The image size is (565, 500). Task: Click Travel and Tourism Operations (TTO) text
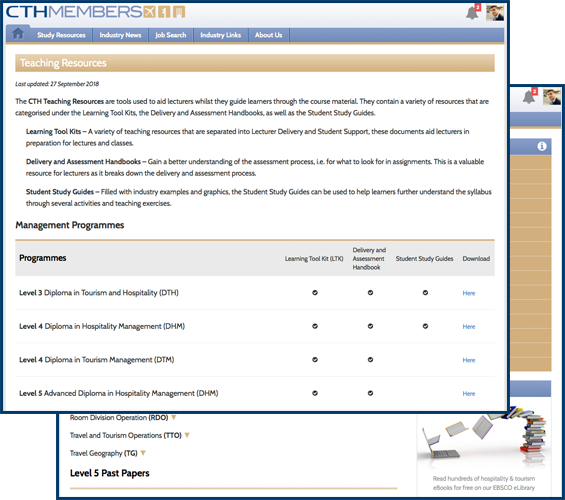(126, 435)
